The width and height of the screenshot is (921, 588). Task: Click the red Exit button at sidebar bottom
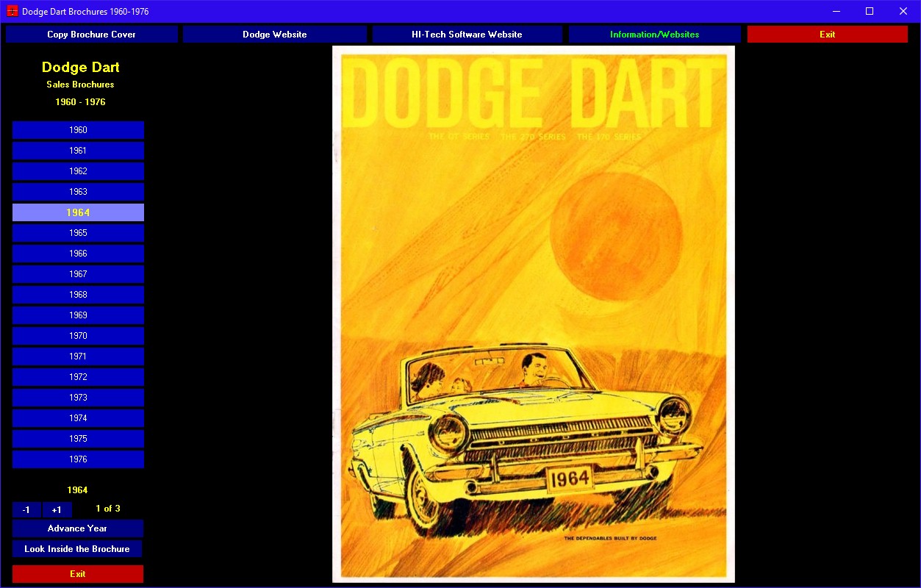tap(77, 574)
